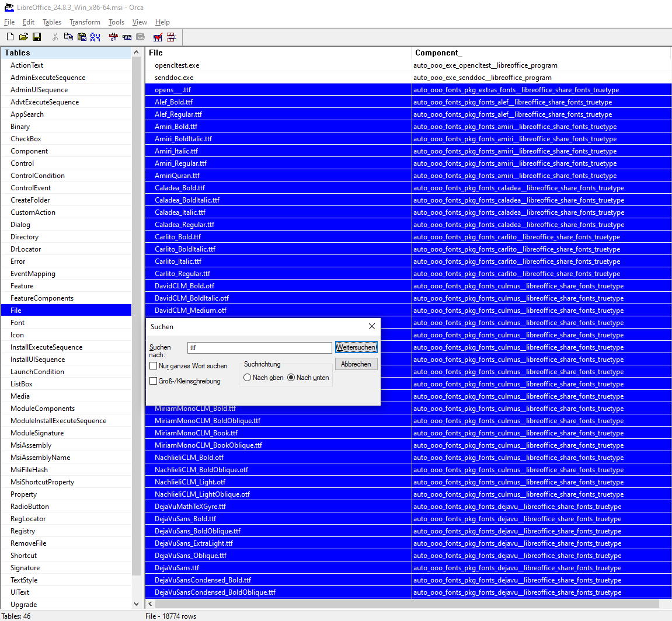Image resolution: width=672 pixels, height=621 pixels.
Task: Click the New file toolbar icon
Action: coord(10,37)
